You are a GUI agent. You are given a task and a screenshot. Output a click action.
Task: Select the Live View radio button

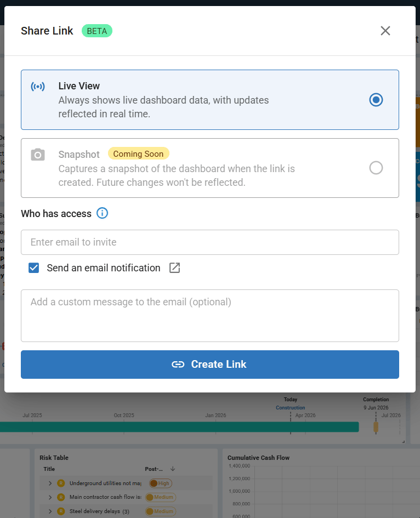(x=376, y=100)
